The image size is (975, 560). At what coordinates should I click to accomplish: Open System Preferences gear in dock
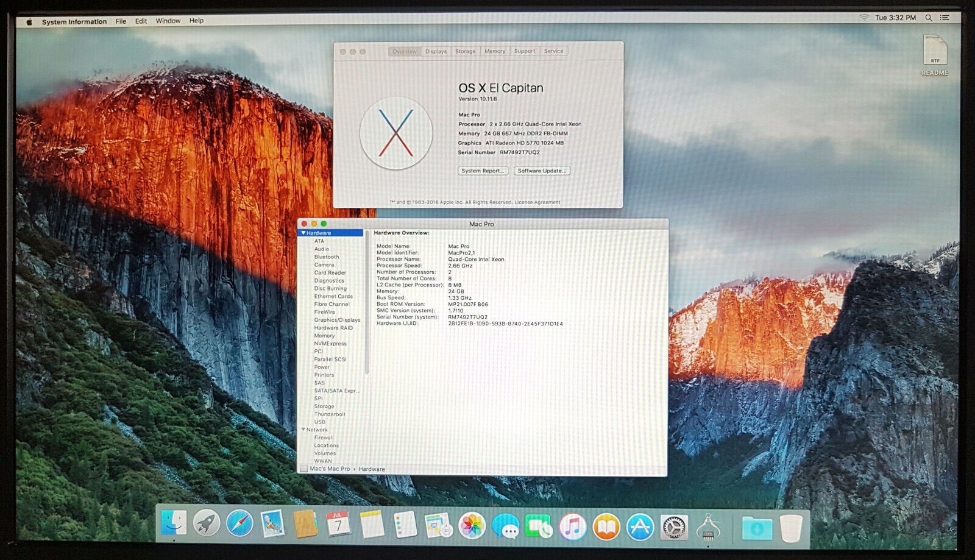674,528
